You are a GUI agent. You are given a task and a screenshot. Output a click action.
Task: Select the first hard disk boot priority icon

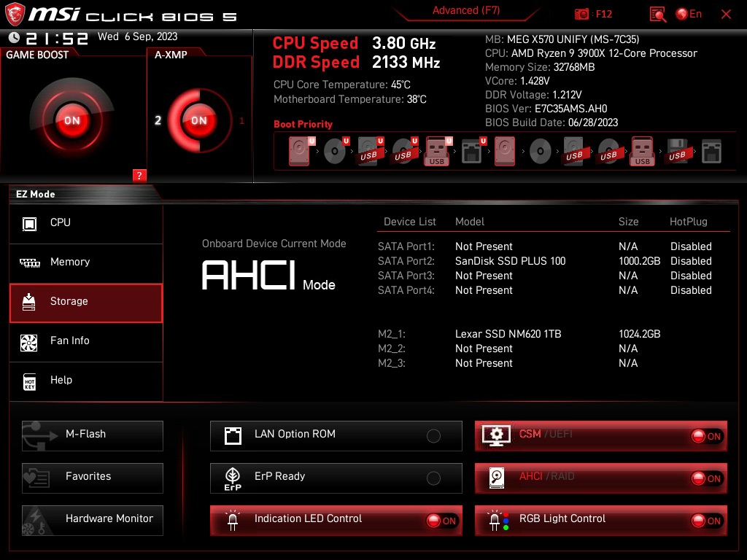[300, 151]
